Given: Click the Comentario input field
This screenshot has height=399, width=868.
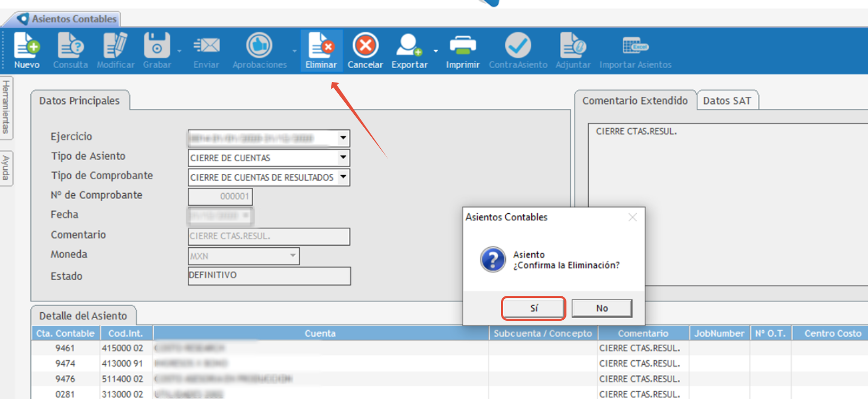Looking at the screenshot, I should tap(269, 236).
